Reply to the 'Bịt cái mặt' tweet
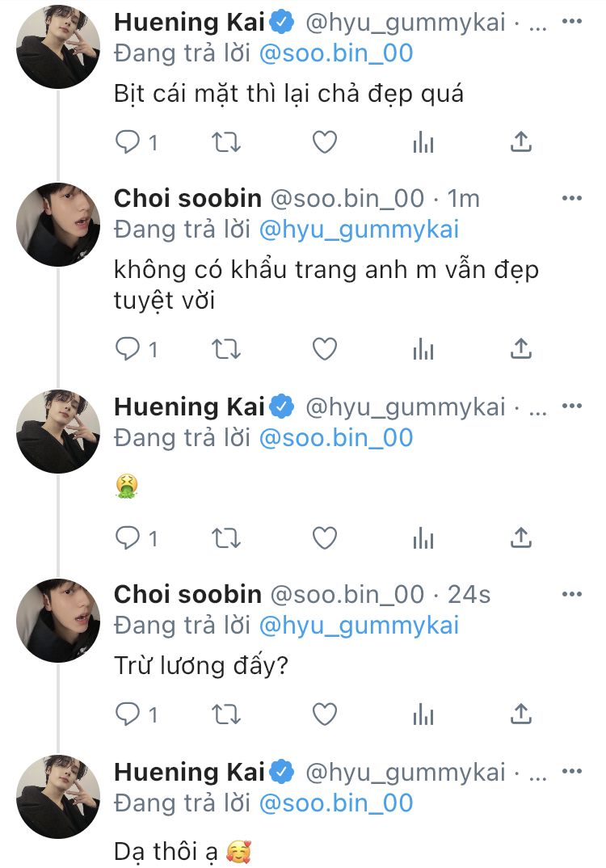Viewport: 606px width, 868px height. tap(128, 143)
